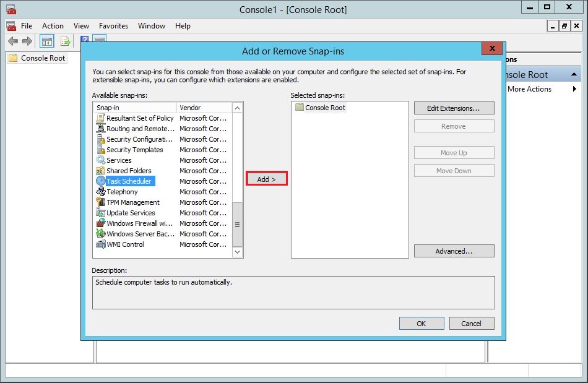Click the Vendor column header
Screen dimensions: 588x383
(x=204, y=108)
